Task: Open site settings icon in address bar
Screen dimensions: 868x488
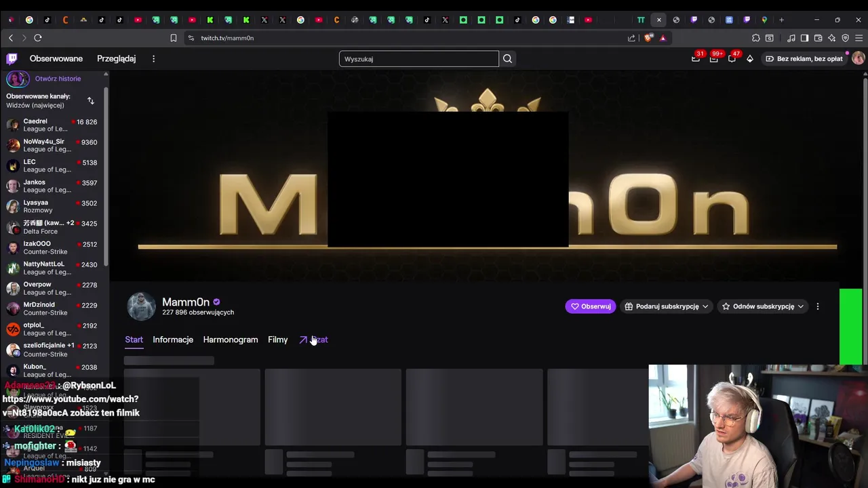Action: [191, 38]
